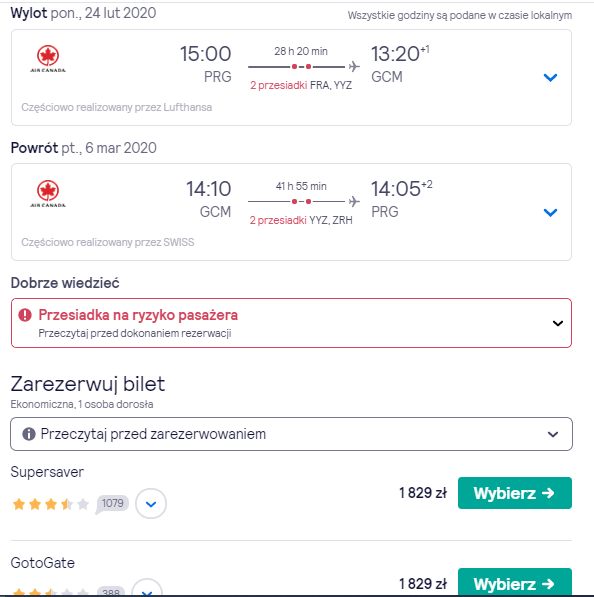The width and height of the screenshot is (594, 597).
Task: Click the outbound 15:00 PRG flight card
Action: point(291,77)
